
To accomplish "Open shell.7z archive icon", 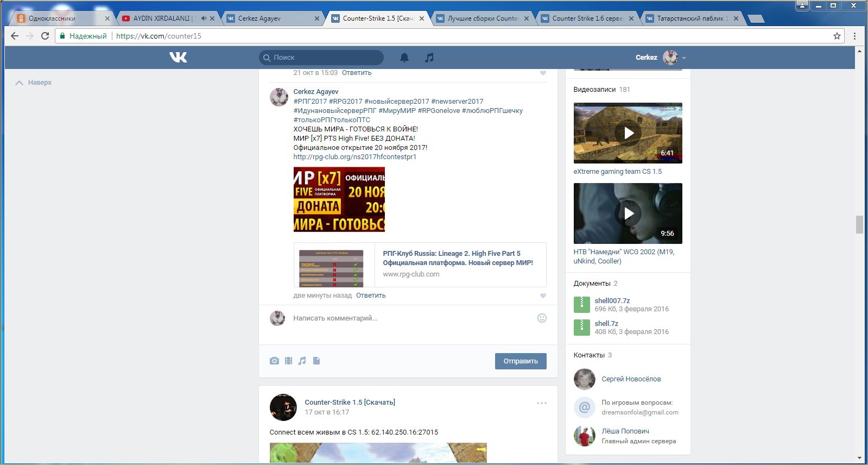I will click(582, 327).
